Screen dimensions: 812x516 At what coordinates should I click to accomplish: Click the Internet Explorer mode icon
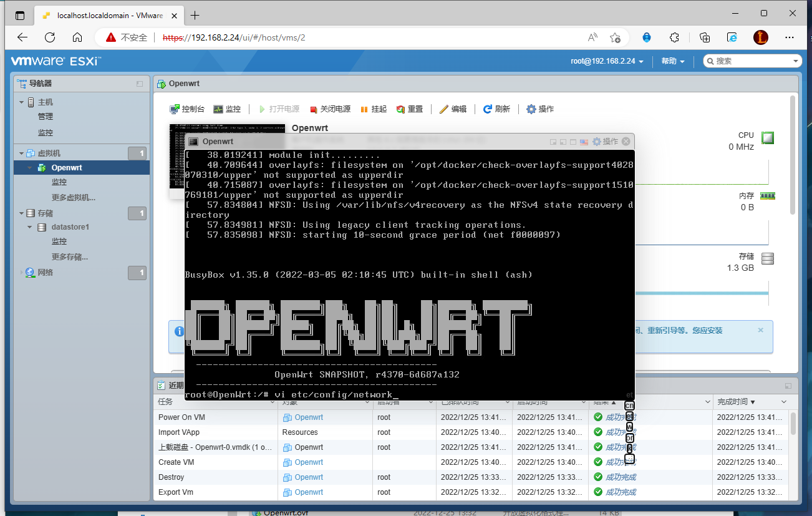733,37
